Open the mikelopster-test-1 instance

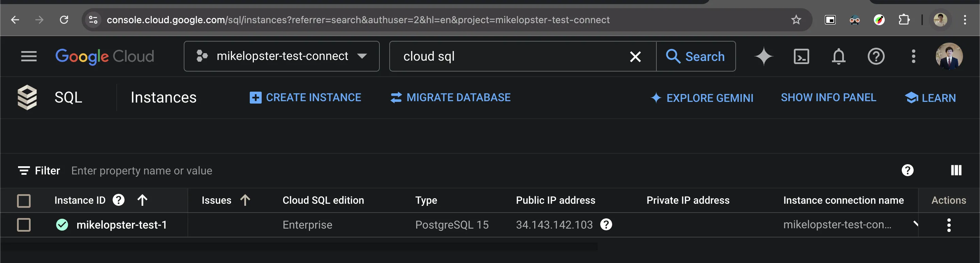tap(121, 225)
